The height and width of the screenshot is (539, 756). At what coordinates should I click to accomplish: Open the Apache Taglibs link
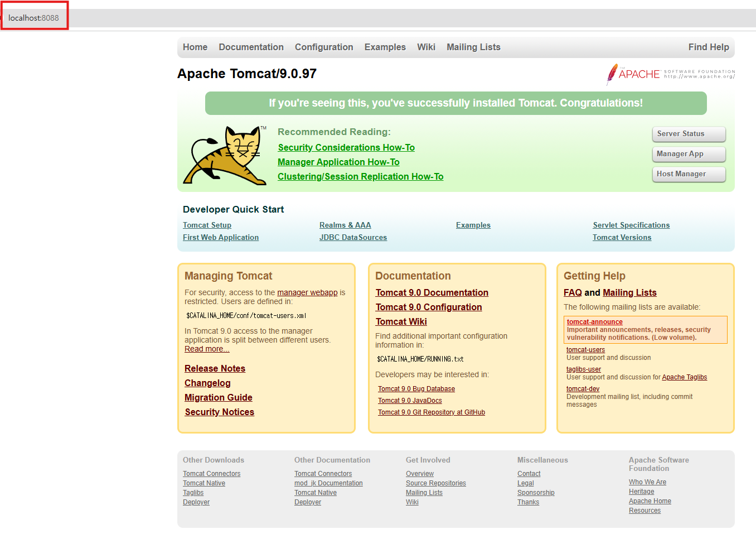[685, 377]
